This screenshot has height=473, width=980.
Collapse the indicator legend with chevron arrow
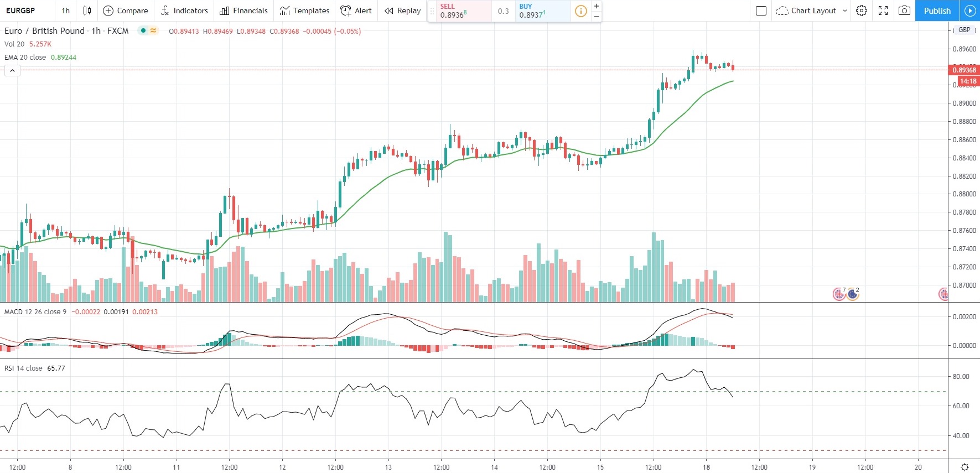pos(12,70)
